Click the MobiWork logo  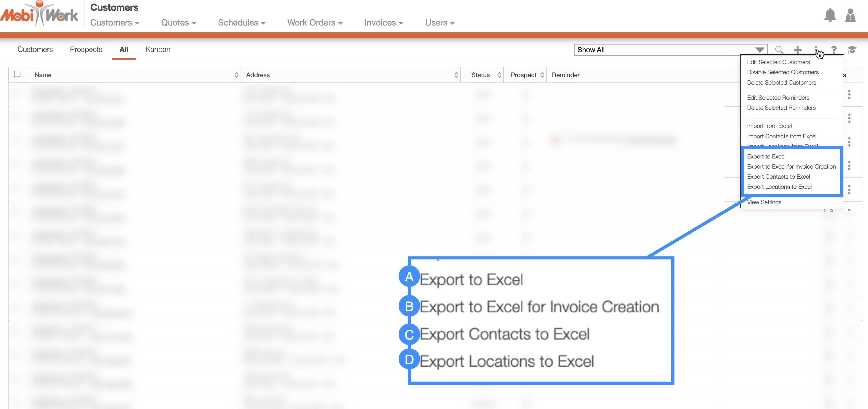point(39,14)
